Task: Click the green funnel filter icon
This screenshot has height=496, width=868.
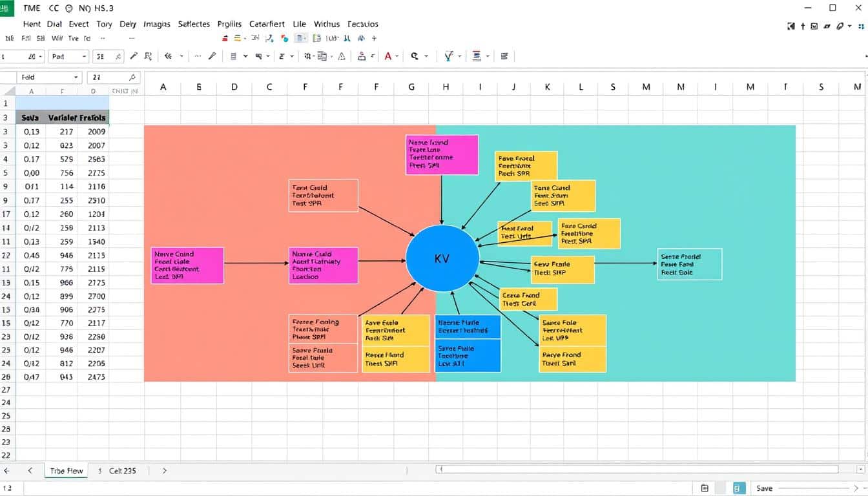Action: (x=449, y=56)
